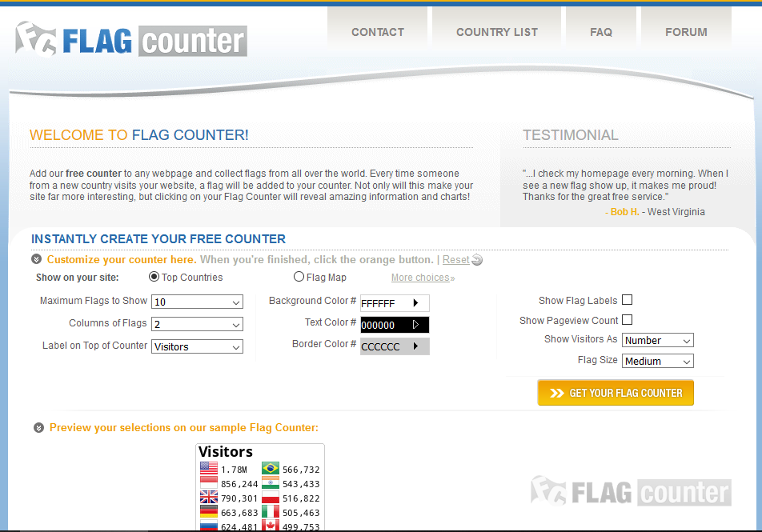Viewport: 762px width, 532px height.
Task: Click the 505,463 visitor count
Action: 301,513
